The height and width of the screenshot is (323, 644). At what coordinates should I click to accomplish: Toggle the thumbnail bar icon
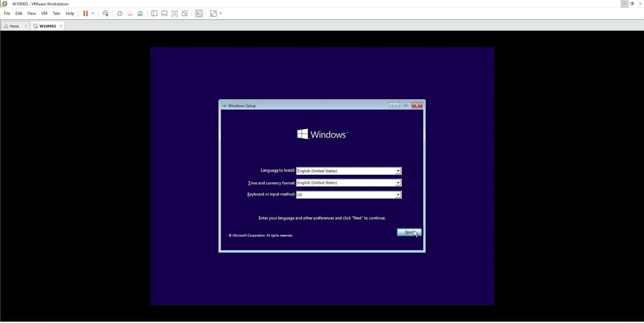pyautogui.click(x=164, y=14)
